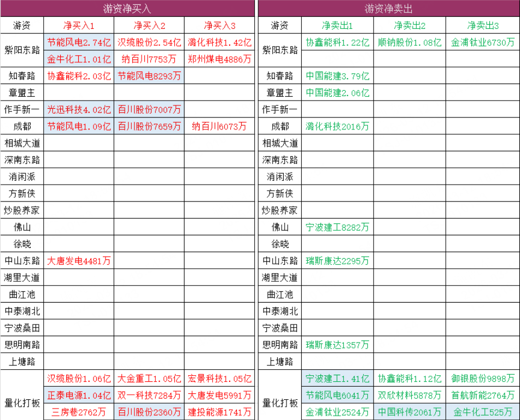Screen dimensions: 520x420
Task: Click 思明南路 in the net-sell table
Action: pos(280,345)
